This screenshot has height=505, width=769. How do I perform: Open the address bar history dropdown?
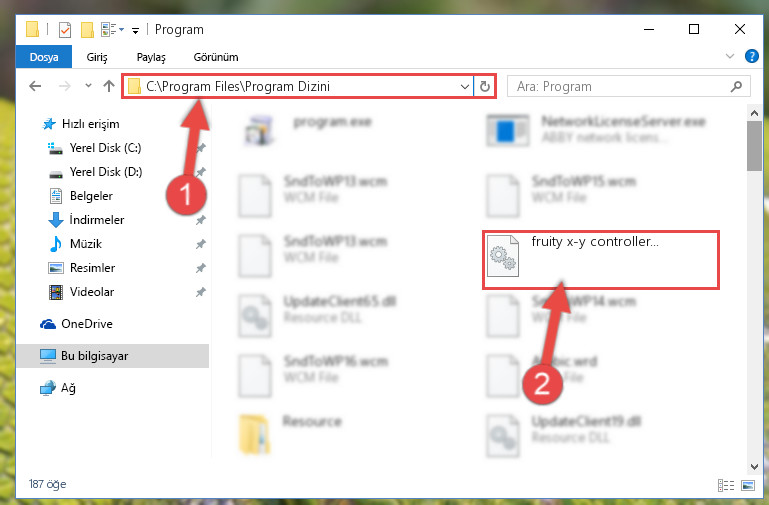click(464, 87)
